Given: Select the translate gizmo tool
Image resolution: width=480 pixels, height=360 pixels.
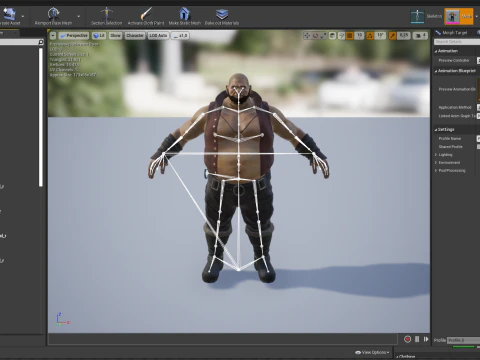Looking at the screenshot, I should [307, 35].
